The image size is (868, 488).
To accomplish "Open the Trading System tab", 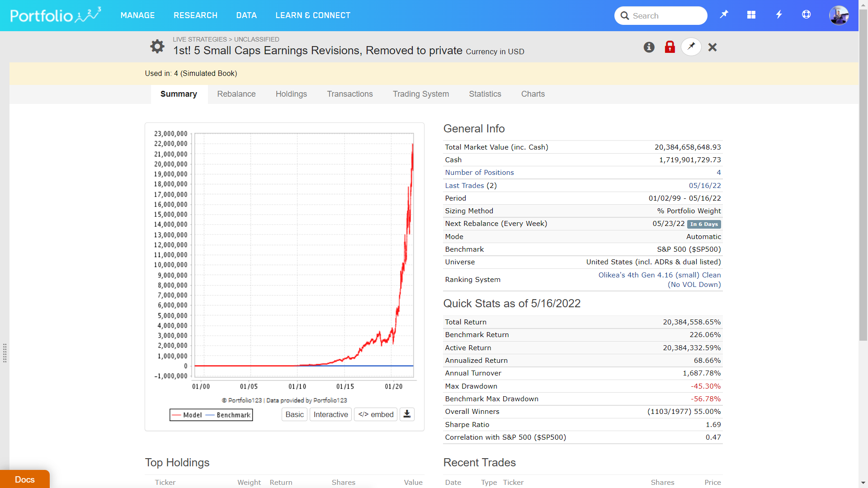I will coord(420,94).
